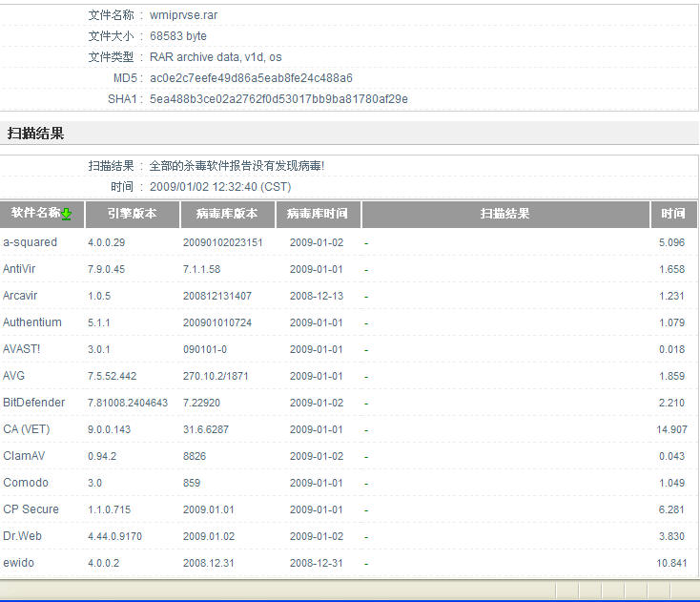Click the Dr.Web row name

[x=22, y=536]
